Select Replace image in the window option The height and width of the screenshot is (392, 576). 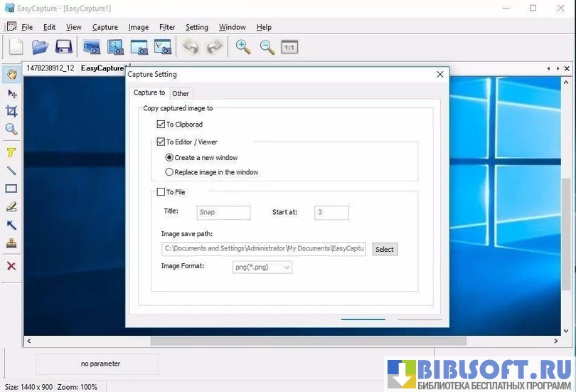point(169,172)
